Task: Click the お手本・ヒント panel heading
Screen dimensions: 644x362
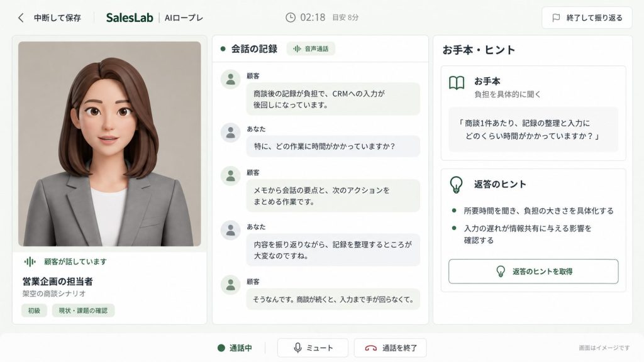Action: tap(479, 50)
